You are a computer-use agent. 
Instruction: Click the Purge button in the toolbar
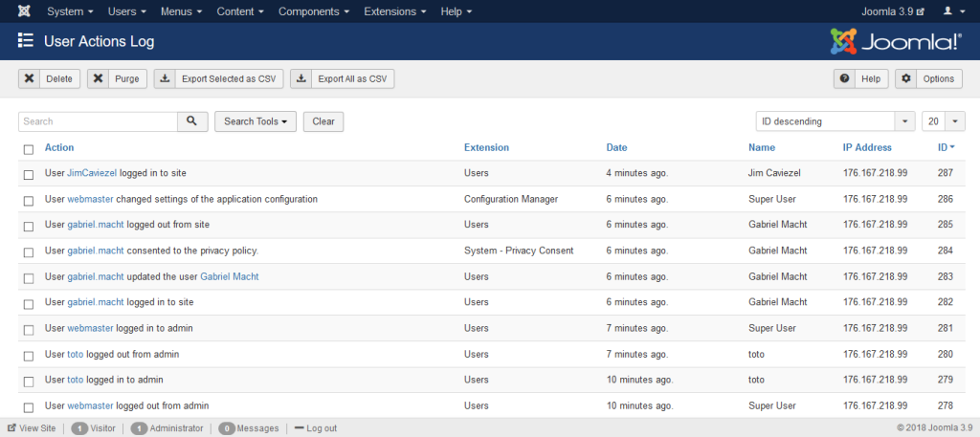tap(117, 79)
